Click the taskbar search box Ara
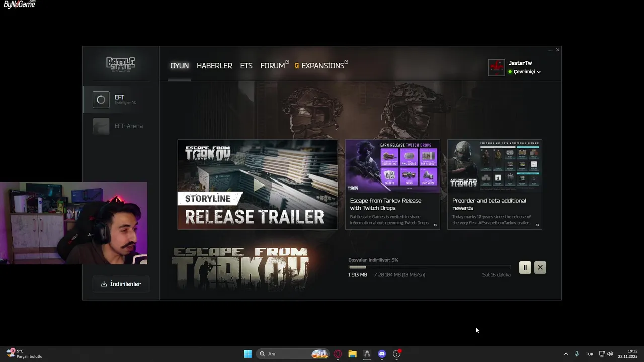Viewport: 644px width, 362px height. pyautogui.click(x=293, y=354)
